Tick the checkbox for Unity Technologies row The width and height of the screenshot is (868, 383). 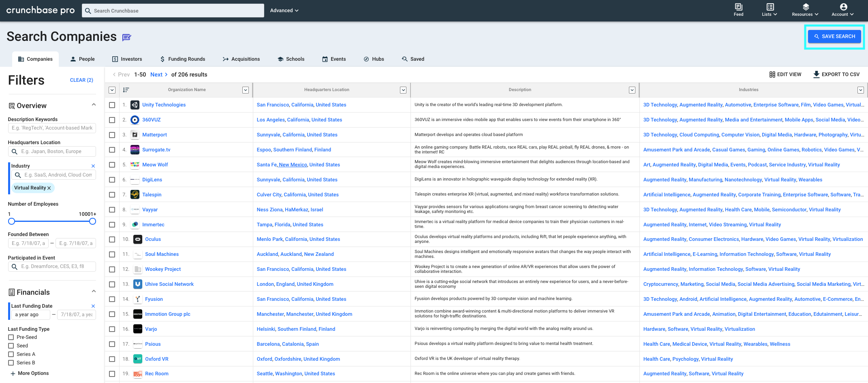point(112,105)
